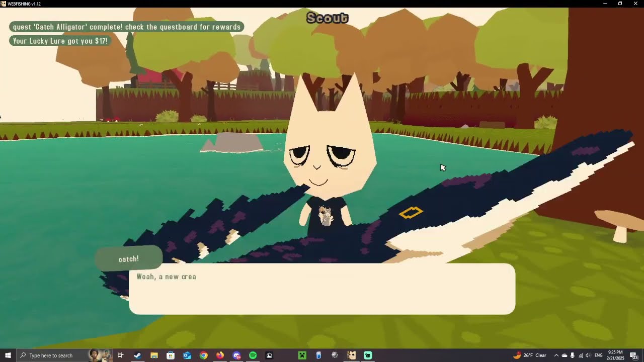This screenshot has width=644, height=362.
Task: Open the clock showing 9:25 PM
Action: point(615,355)
